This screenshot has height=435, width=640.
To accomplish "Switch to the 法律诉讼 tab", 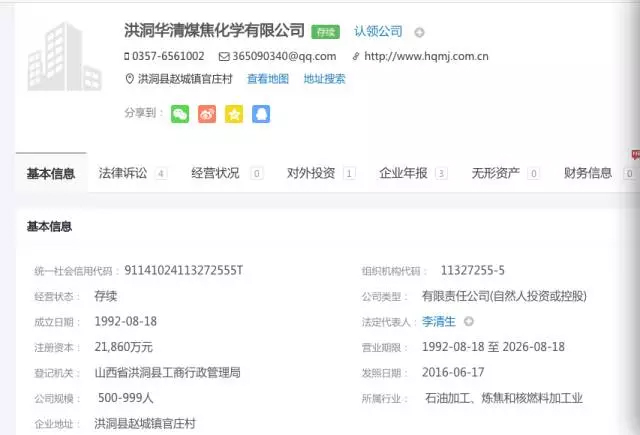I will click(x=123, y=173).
